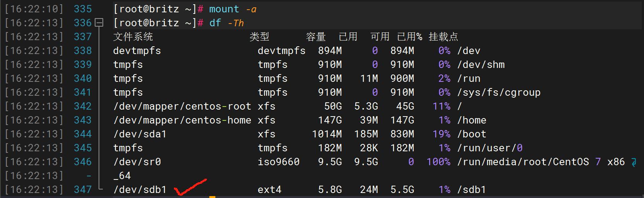Select the 'mount -a' command text
Viewport: 644px width, 198px height.
click(233, 9)
